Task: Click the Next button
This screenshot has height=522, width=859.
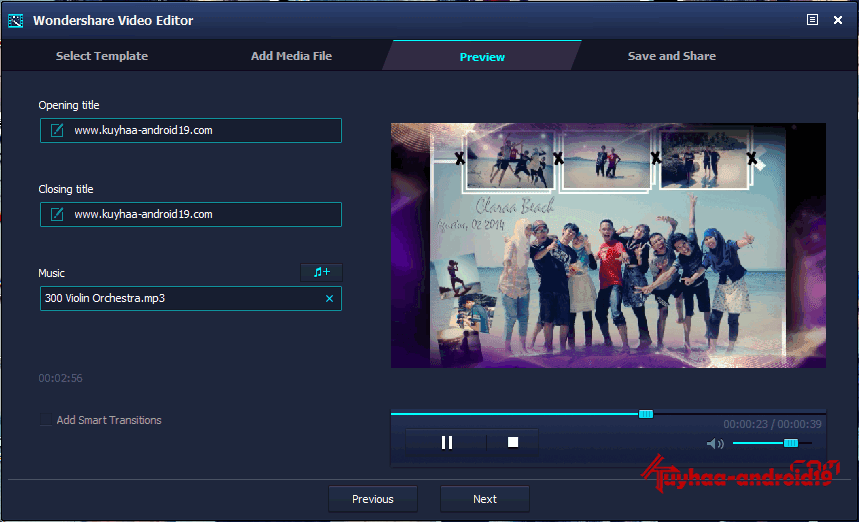Action: (x=485, y=499)
